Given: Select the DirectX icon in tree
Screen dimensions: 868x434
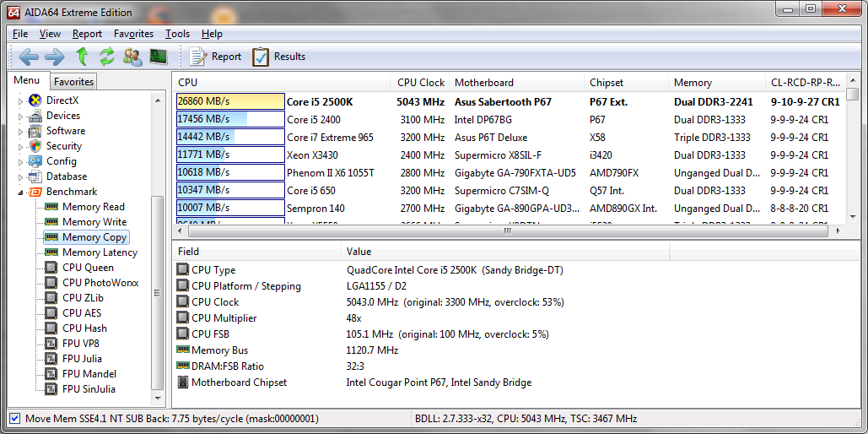Looking at the screenshot, I should click(35, 100).
